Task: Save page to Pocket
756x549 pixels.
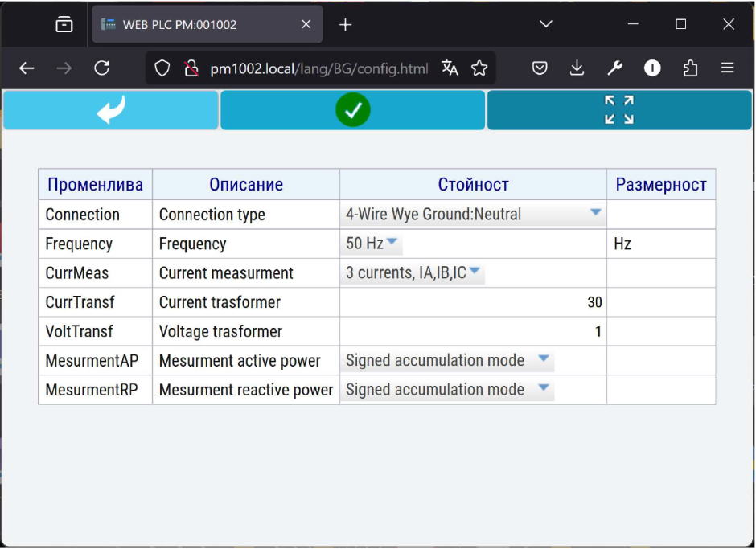Action: 540,68
